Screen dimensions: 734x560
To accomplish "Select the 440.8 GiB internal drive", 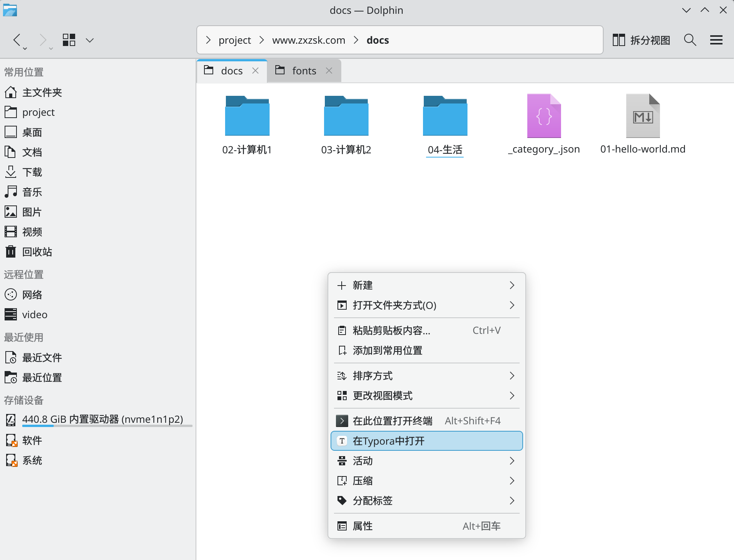I will pyautogui.click(x=102, y=419).
